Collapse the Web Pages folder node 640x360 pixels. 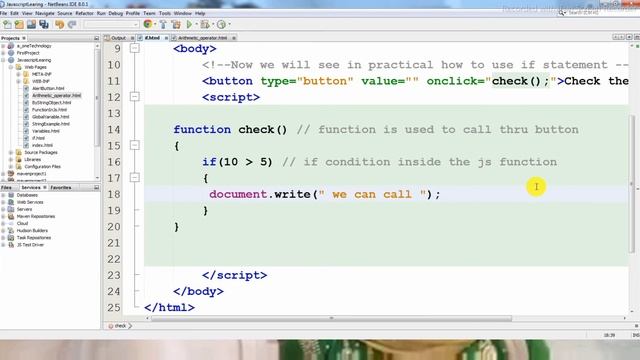click(11, 67)
